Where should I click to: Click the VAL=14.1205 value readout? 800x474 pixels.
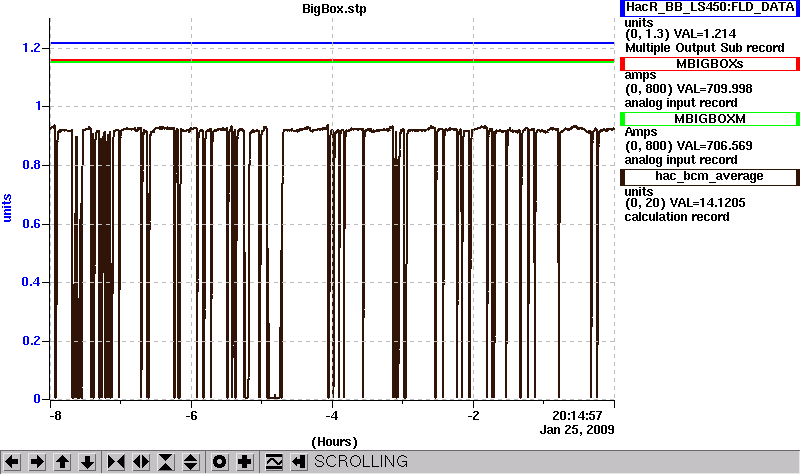click(707, 203)
